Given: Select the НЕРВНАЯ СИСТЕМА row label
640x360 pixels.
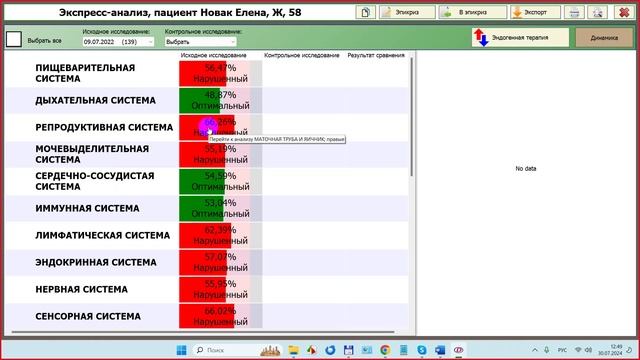Looking at the screenshot, I should pyautogui.click(x=81, y=289).
